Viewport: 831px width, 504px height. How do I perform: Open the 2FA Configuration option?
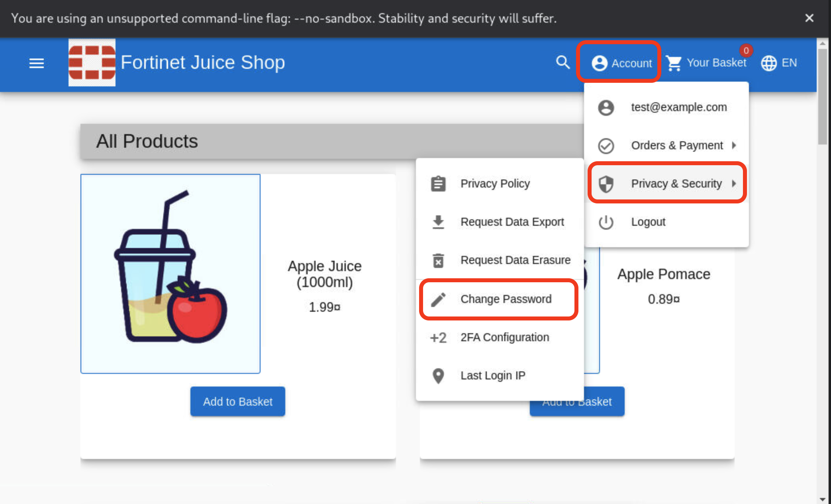[x=504, y=337]
